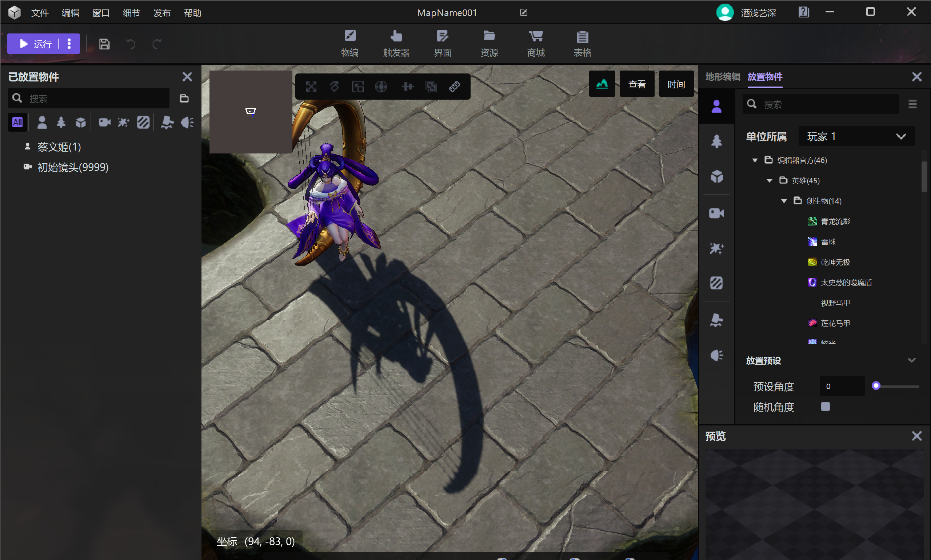Click search field in 放置物件 panel
The height and width of the screenshot is (560, 931).
coord(820,104)
